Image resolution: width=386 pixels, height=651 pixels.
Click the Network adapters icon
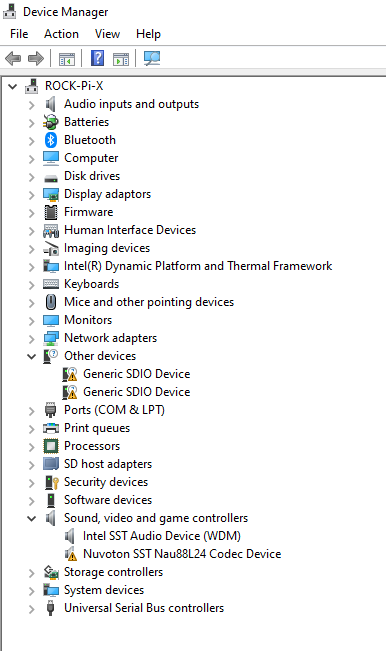[51, 338]
